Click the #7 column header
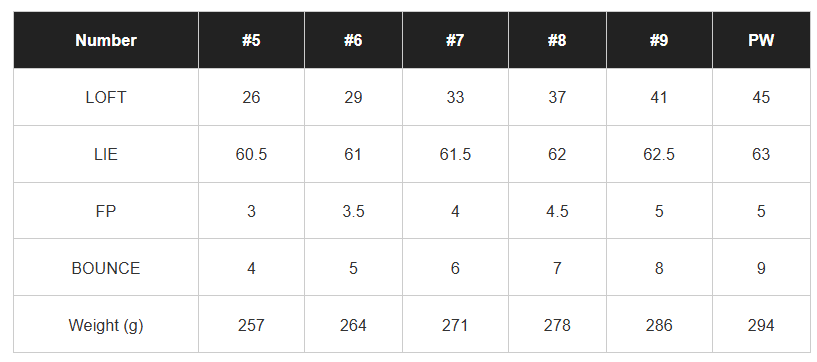The width and height of the screenshot is (817, 362). 455,40
